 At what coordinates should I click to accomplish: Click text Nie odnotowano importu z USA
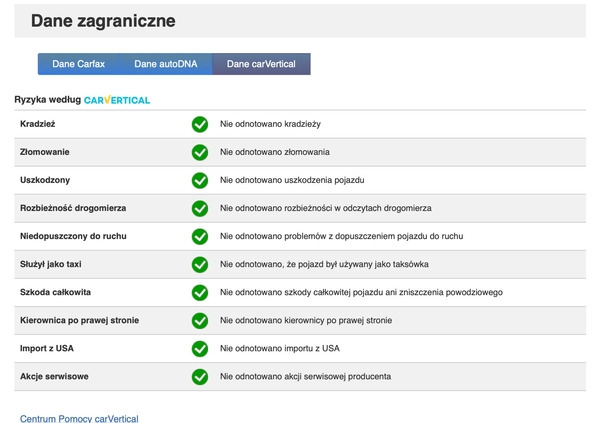click(280, 348)
